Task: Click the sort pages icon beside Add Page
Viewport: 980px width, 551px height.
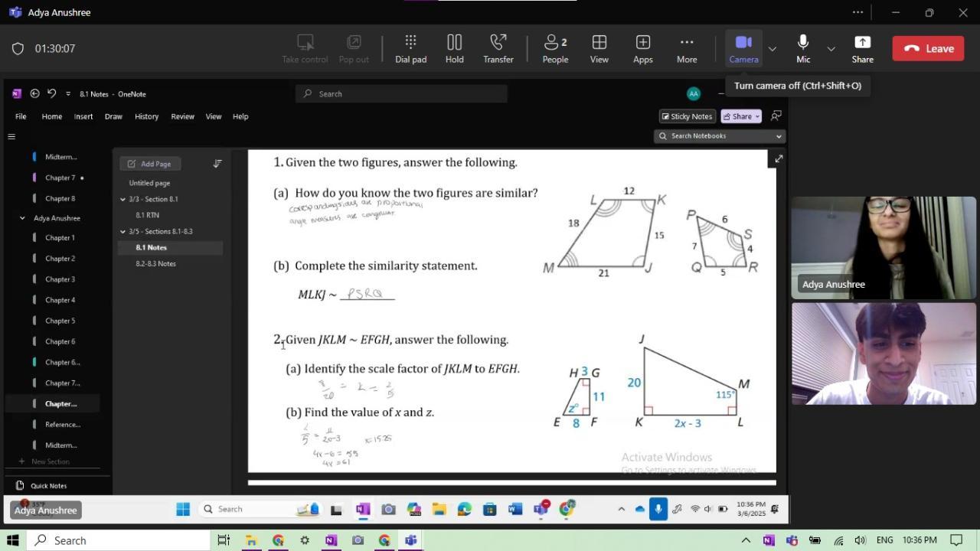Action: click(x=217, y=164)
